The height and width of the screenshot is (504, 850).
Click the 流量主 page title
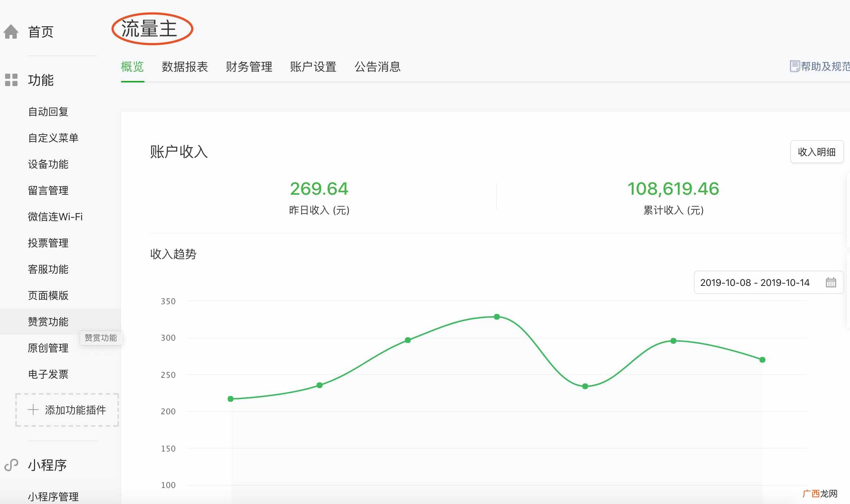[149, 29]
